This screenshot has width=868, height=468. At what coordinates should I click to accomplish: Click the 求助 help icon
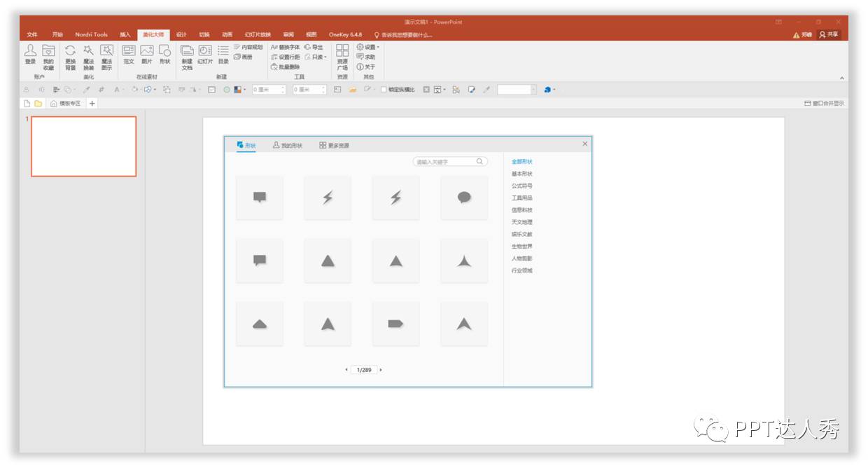coord(366,57)
